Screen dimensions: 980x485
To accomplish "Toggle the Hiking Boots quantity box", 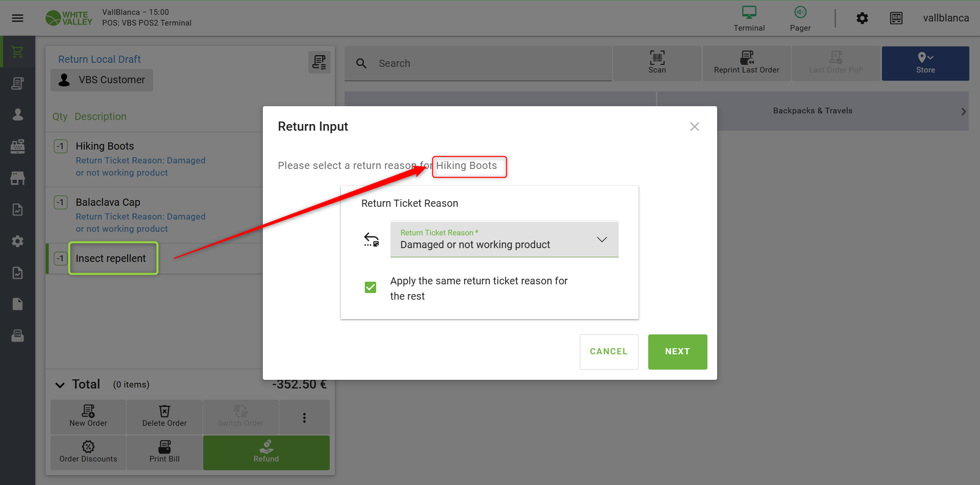I will (x=61, y=147).
